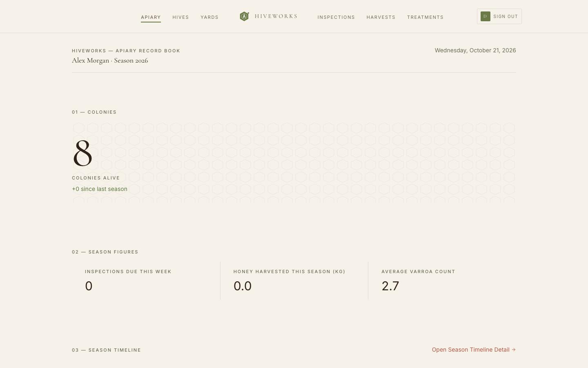588x368 pixels.
Task: Go to the Hives section
Action: click(x=180, y=17)
